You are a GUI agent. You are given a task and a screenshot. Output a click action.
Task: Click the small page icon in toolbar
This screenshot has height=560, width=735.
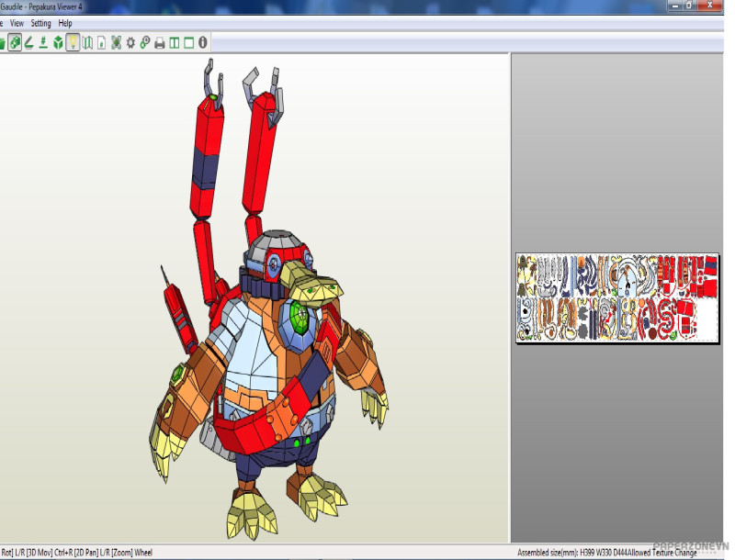pos(101,42)
